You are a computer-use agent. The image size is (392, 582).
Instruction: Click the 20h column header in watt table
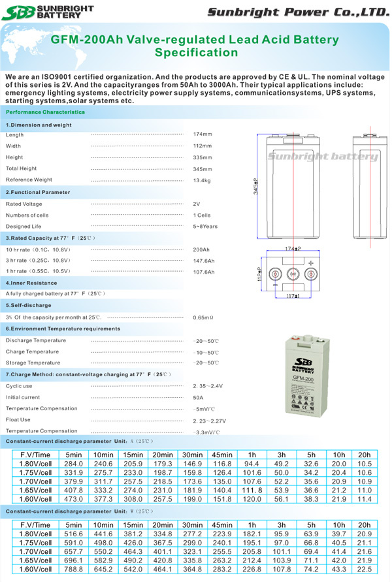(x=364, y=525)
